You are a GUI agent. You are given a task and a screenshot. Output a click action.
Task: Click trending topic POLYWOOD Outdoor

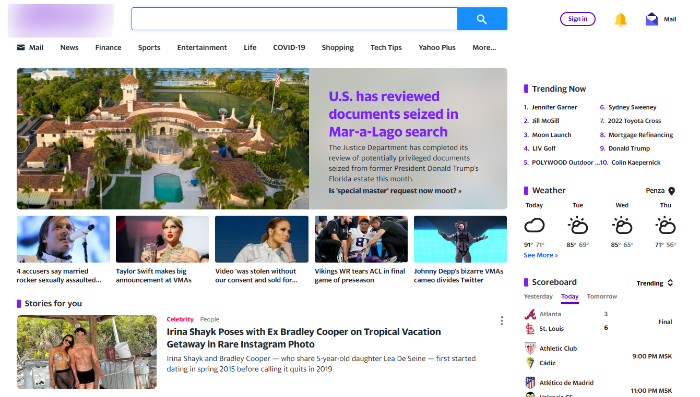(565, 163)
